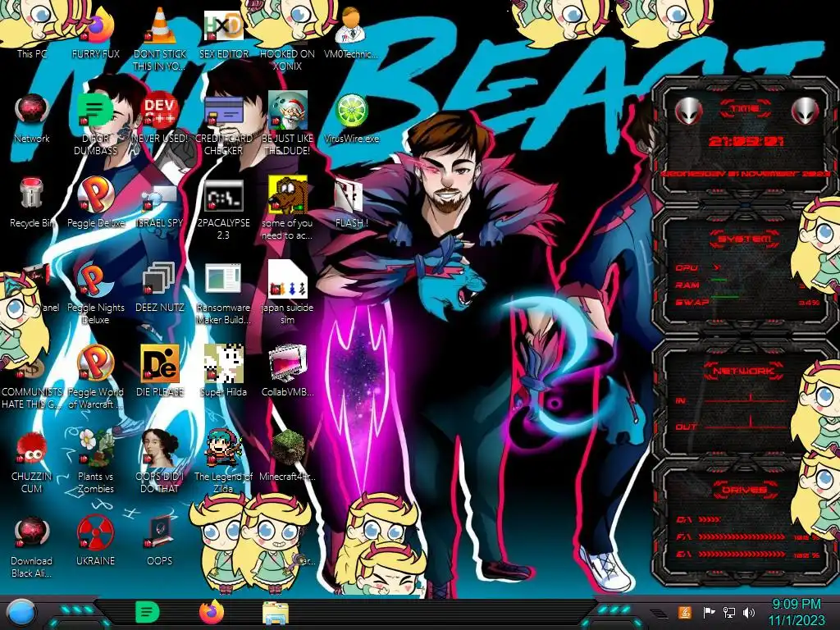Viewport: 840px width, 630px height.
Task: Launch Peggle Deluxe
Action: pos(95,203)
